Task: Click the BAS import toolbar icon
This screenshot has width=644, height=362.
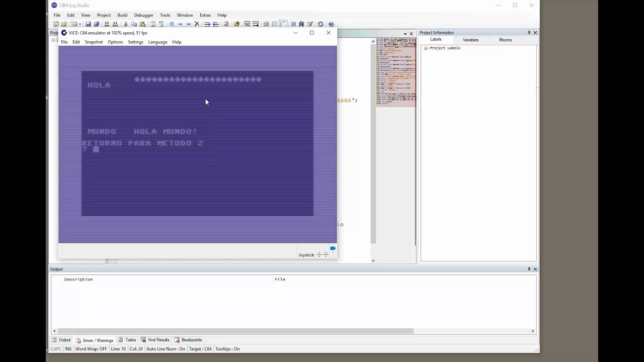Action: (x=115, y=24)
